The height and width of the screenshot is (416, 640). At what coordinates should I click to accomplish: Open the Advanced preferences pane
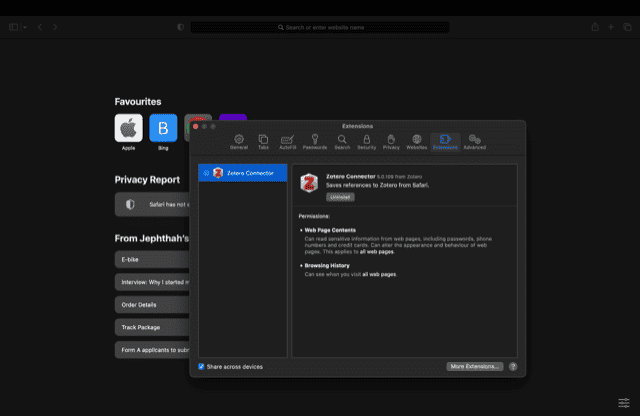[474, 141]
